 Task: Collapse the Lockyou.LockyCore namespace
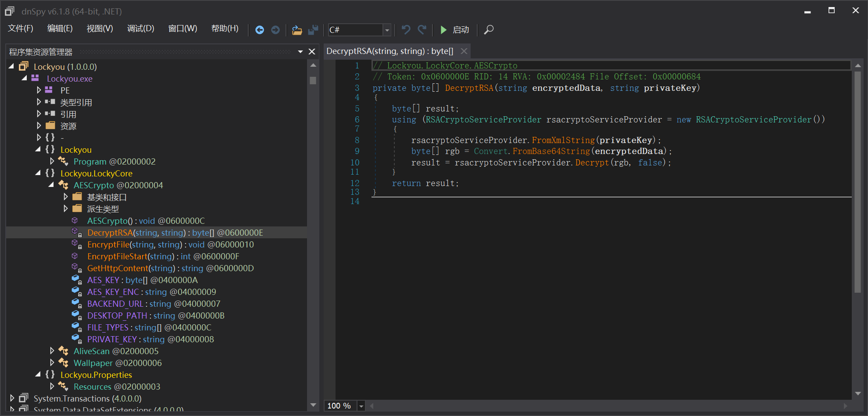click(38, 173)
